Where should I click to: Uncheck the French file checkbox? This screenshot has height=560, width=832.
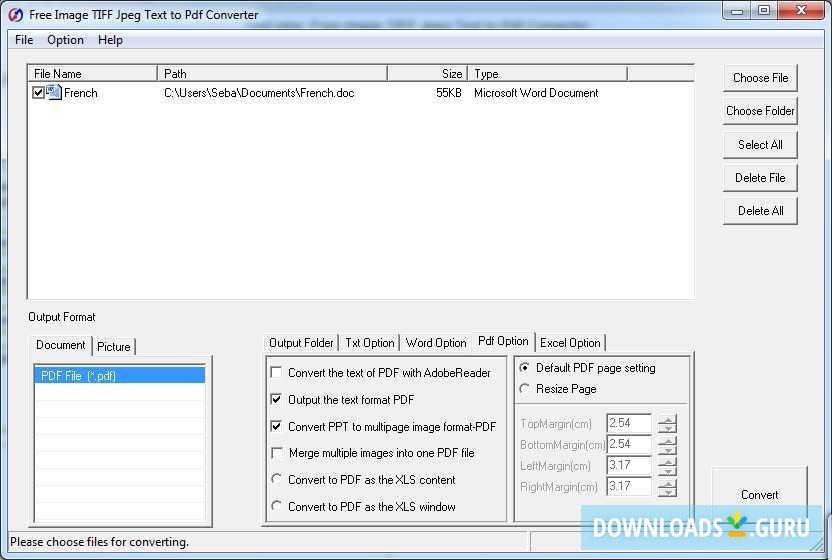point(38,93)
